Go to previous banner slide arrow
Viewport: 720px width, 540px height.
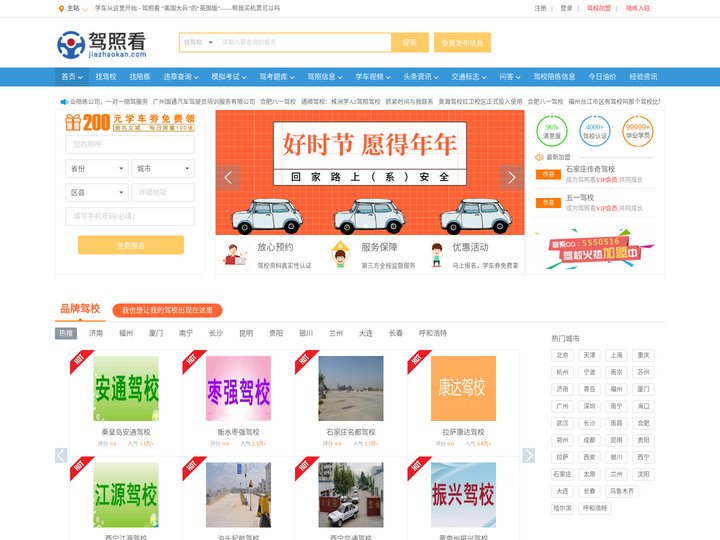coord(228,177)
